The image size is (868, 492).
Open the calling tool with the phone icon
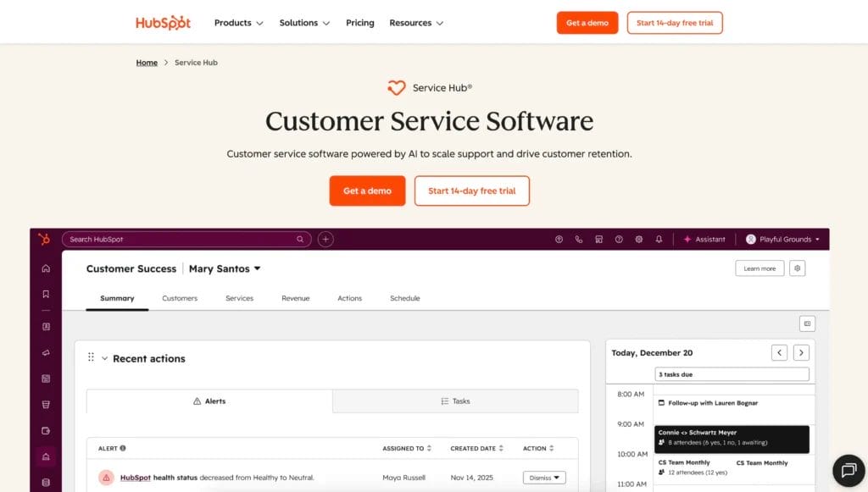[x=578, y=240]
